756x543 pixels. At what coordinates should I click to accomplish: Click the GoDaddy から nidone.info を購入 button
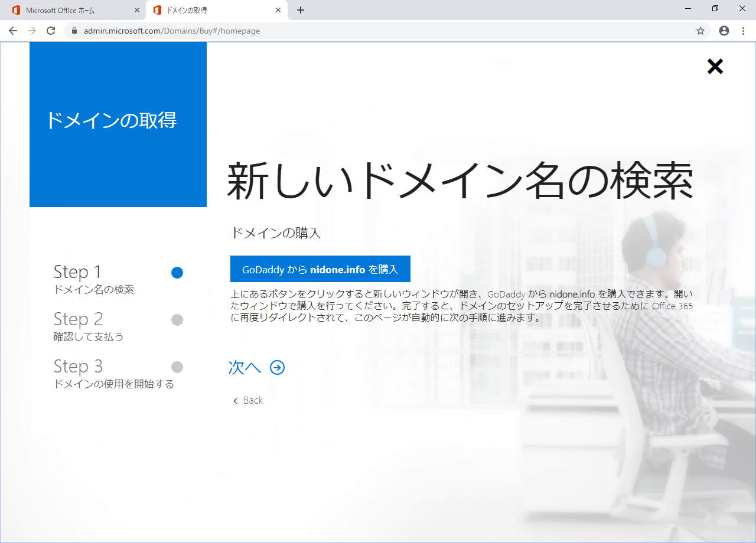[x=320, y=269]
